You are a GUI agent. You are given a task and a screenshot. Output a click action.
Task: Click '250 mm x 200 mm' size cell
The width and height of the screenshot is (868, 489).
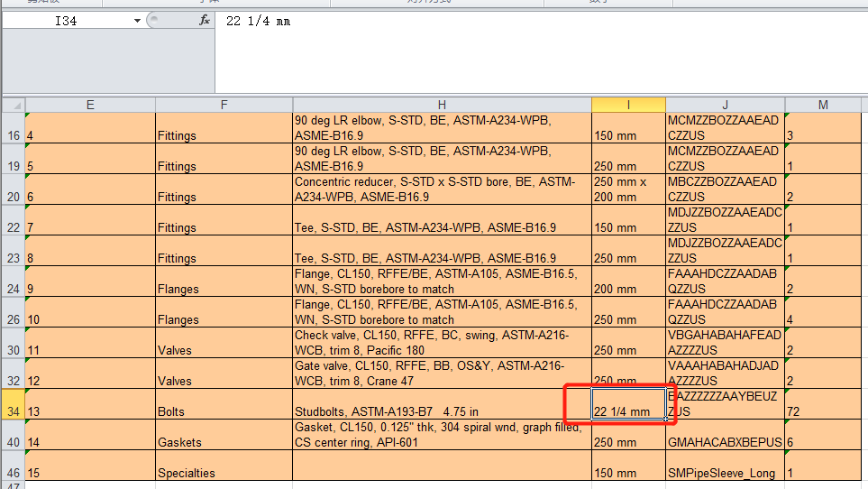[x=628, y=189]
